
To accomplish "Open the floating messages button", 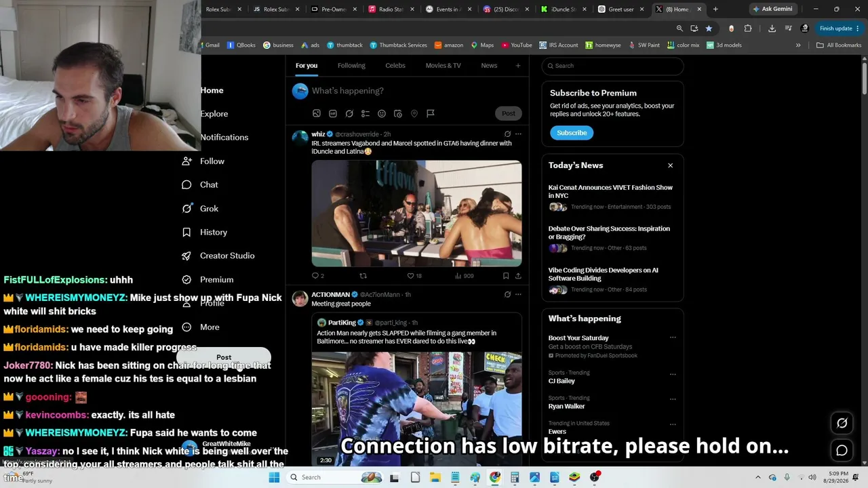I will click(x=842, y=450).
